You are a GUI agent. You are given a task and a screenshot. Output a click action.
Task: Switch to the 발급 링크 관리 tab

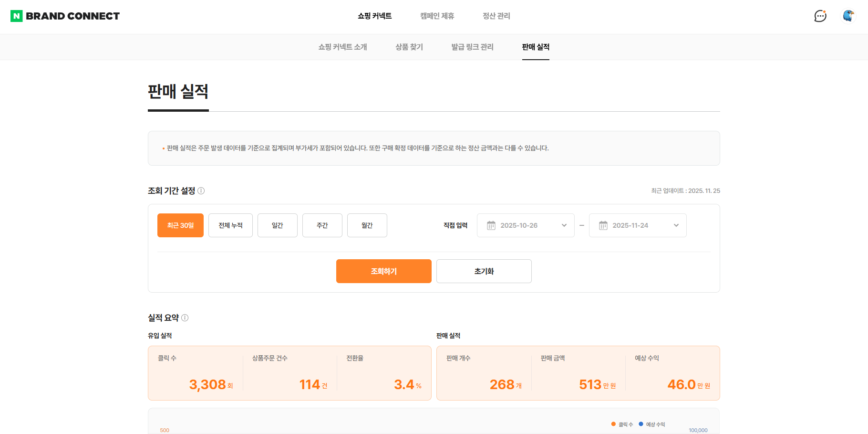(x=472, y=47)
